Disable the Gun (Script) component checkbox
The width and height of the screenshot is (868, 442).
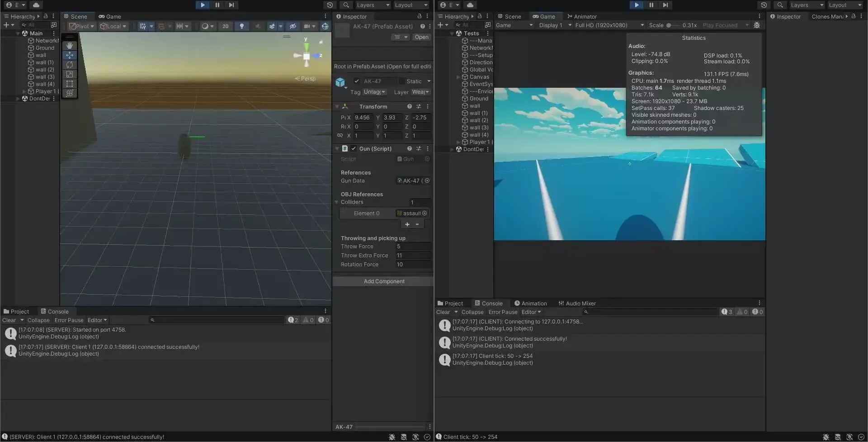[354, 149]
